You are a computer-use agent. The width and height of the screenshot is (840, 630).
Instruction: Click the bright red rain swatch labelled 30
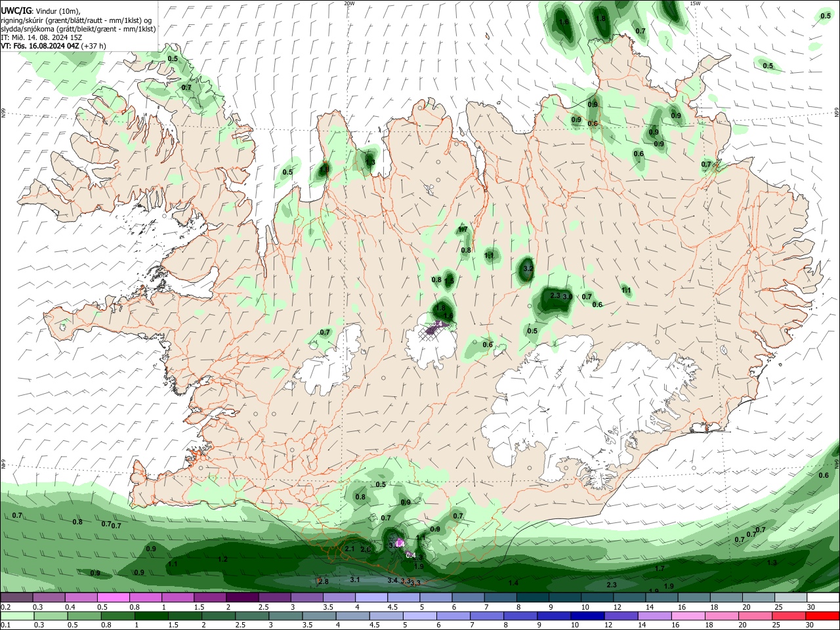822,616
